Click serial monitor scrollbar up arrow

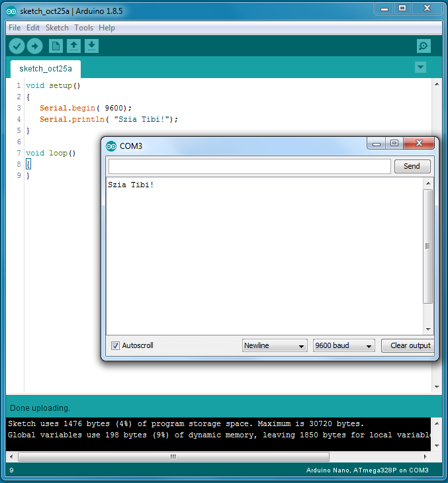click(x=428, y=183)
